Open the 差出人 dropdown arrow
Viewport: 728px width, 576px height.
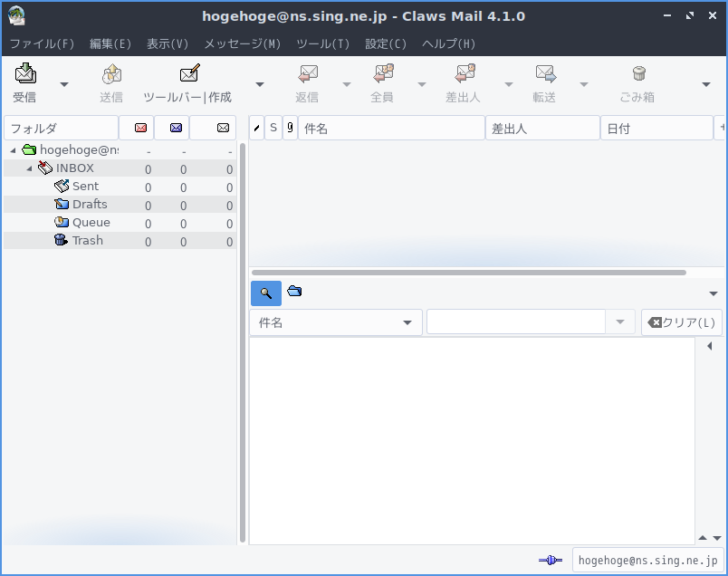click(508, 84)
